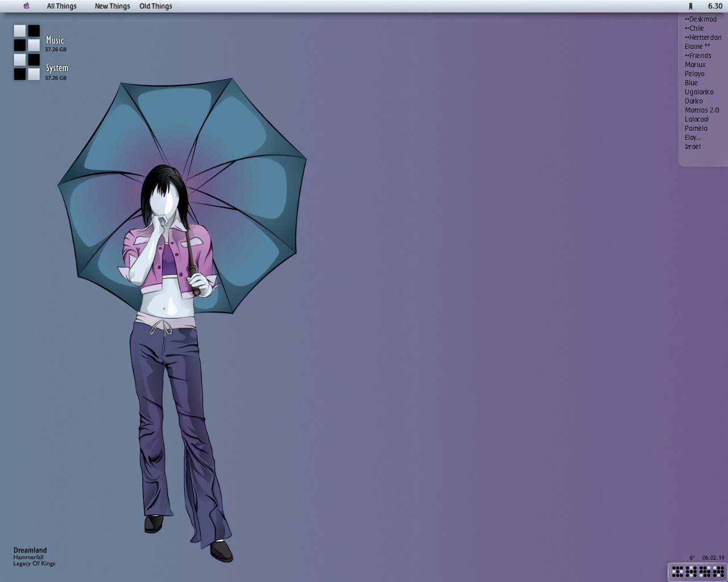Image resolution: width=728 pixels, height=582 pixels.
Task: Select contact Mariux in the list
Action: 695,65
